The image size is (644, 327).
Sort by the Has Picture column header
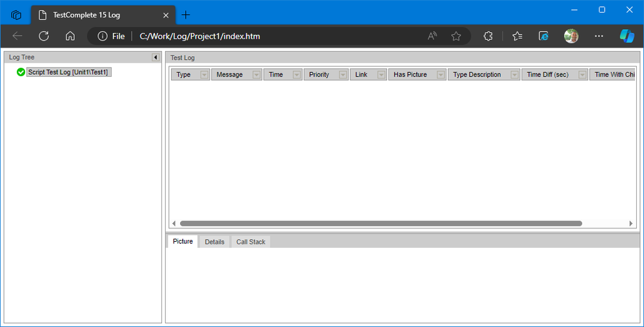click(x=410, y=75)
